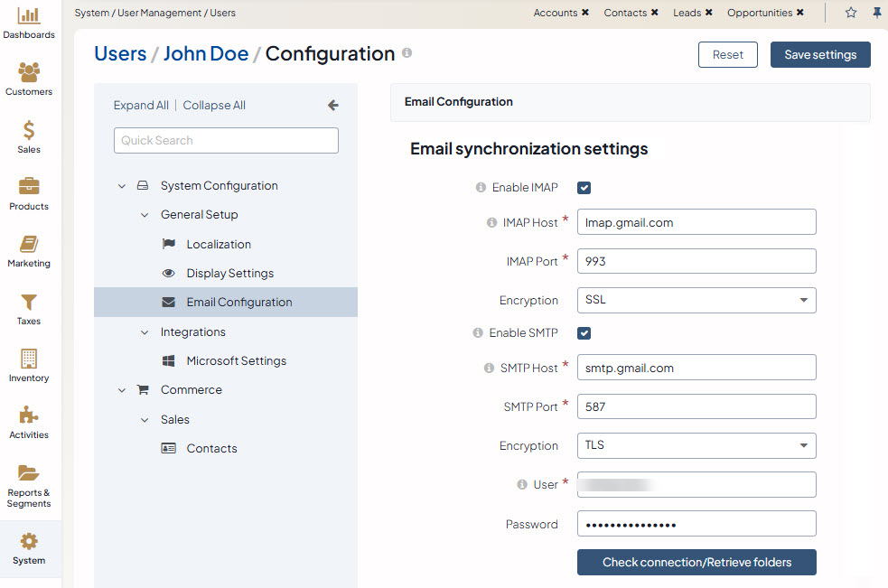Click the favorite star icon

(x=850, y=13)
